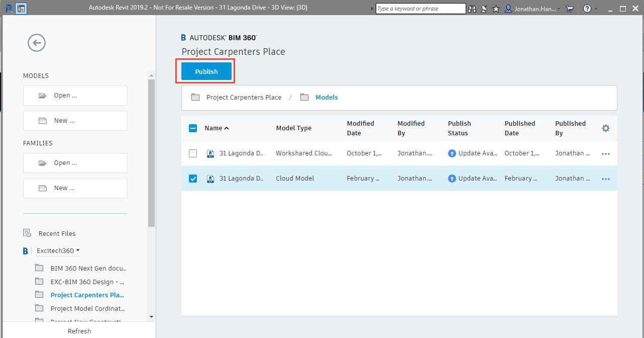Click the Favorites star icon
The height and width of the screenshot is (338, 644).
tap(496, 9)
